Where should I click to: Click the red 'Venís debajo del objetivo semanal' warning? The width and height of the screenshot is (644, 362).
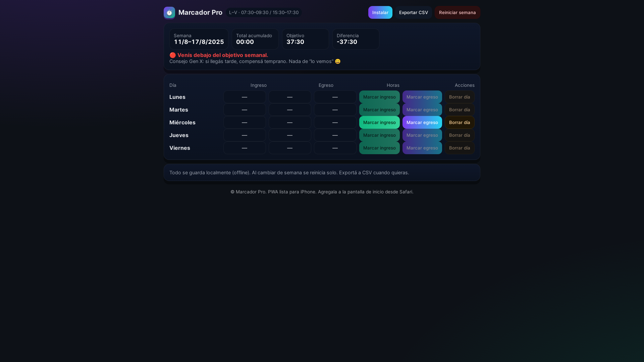[219, 55]
